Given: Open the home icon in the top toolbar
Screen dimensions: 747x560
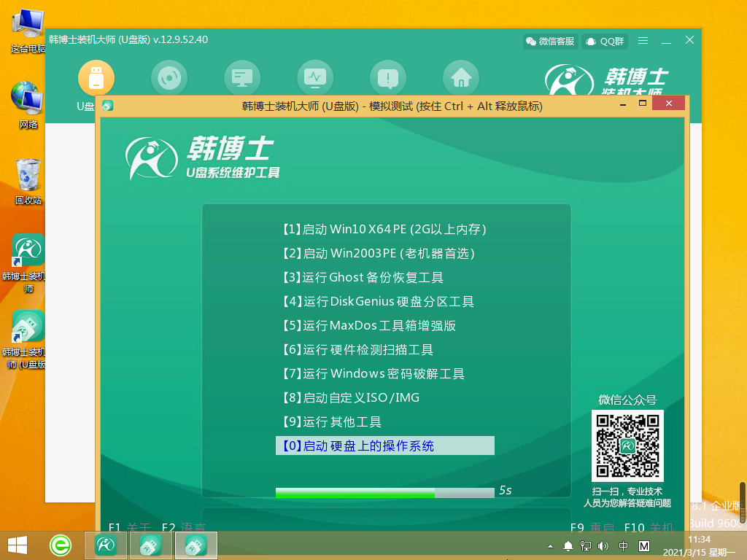Looking at the screenshot, I should [x=461, y=77].
